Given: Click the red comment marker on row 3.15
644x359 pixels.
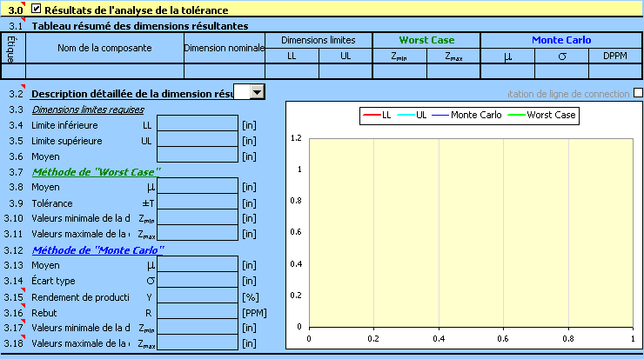Looking at the screenshot, I should pos(23,290).
